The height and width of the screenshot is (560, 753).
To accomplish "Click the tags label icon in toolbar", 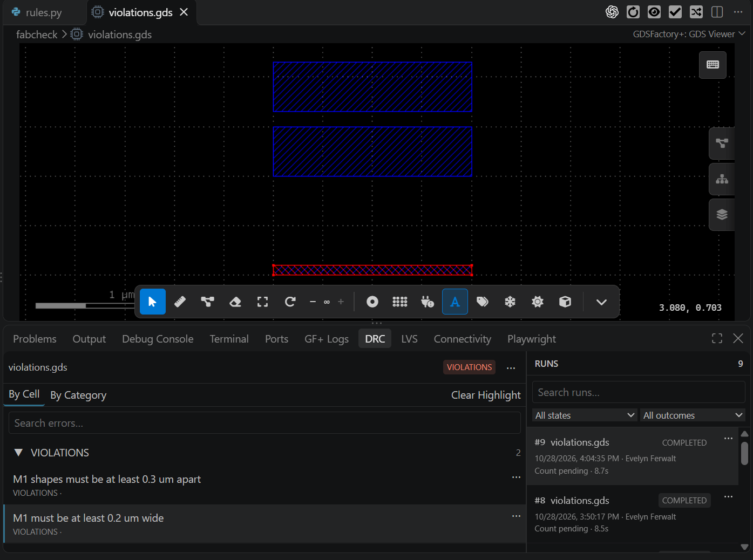I will (483, 302).
